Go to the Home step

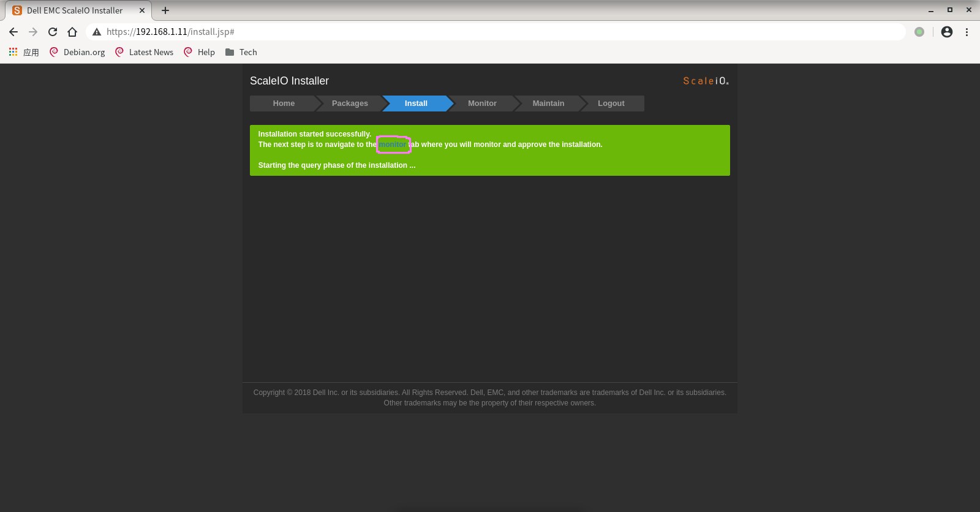(x=284, y=104)
